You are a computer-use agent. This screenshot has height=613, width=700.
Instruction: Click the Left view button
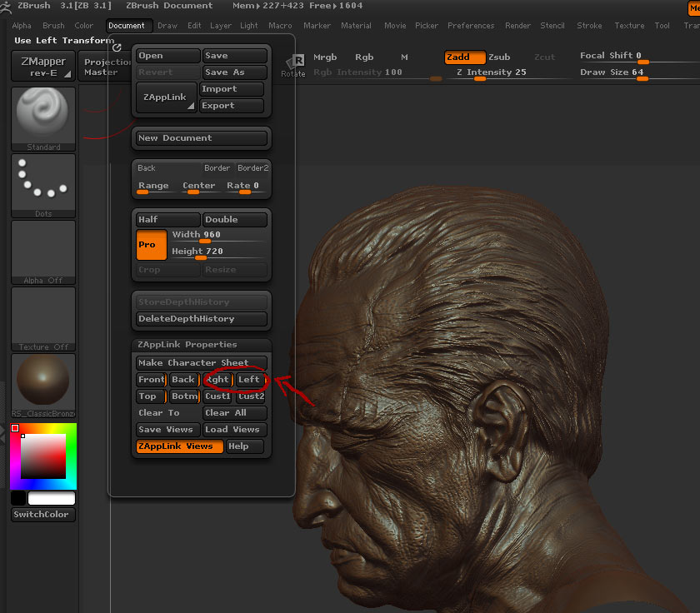click(x=251, y=379)
